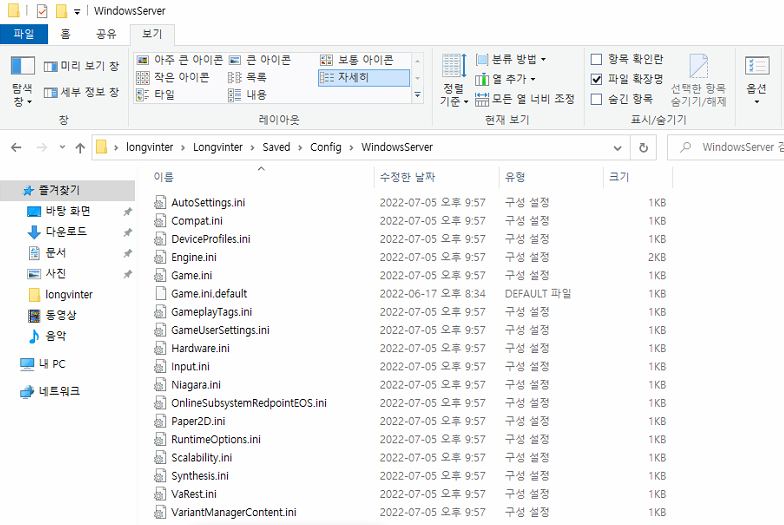
Task: Select 즐겨찾기 (Quick access) in sidebar
Action: click(67, 190)
